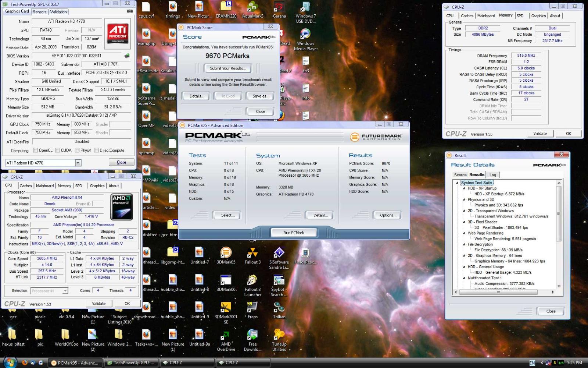Open the Log tab in Result window
This screenshot has height=368, width=588.
tap(493, 175)
